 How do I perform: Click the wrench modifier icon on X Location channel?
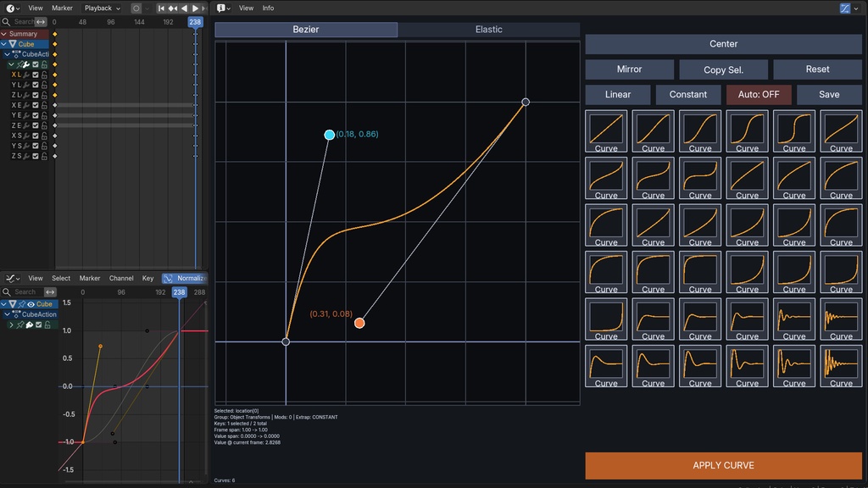point(25,75)
